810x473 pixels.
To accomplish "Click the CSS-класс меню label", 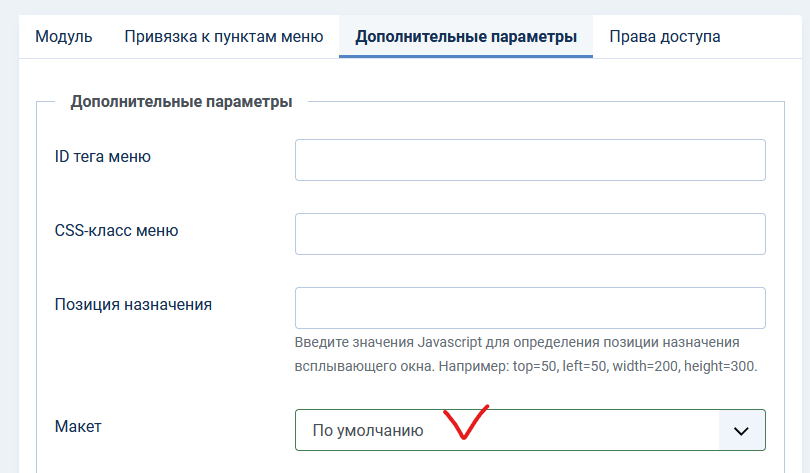I will (116, 230).
